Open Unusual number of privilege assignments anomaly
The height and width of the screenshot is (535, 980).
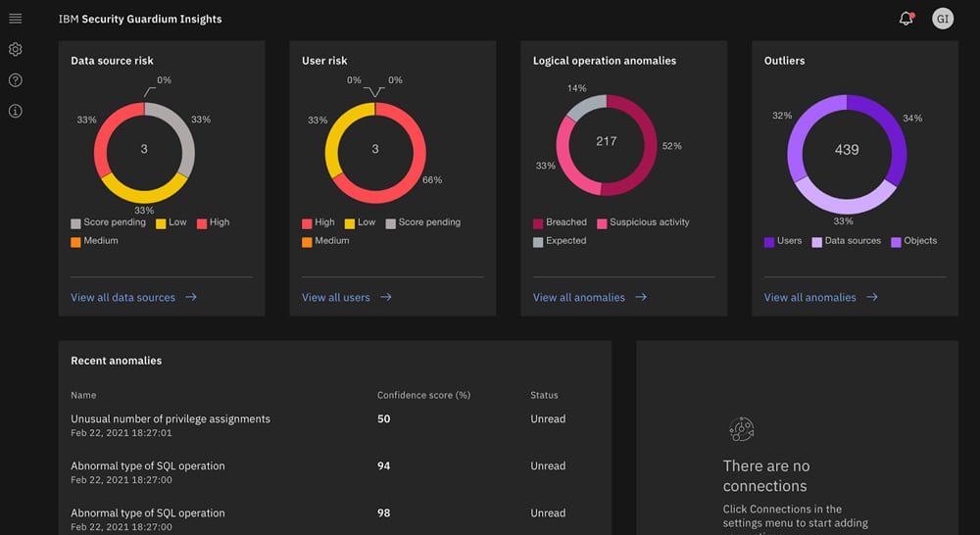tap(171, 419)
